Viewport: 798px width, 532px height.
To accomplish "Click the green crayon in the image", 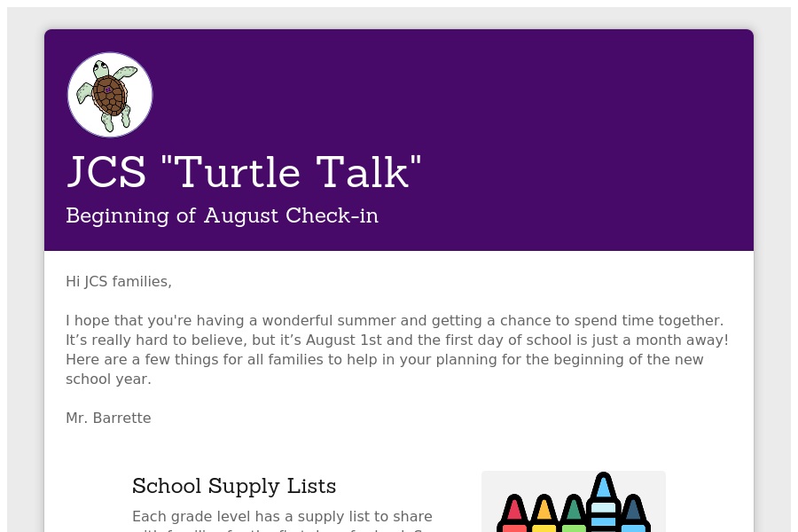I will click(x=574, y=513).
